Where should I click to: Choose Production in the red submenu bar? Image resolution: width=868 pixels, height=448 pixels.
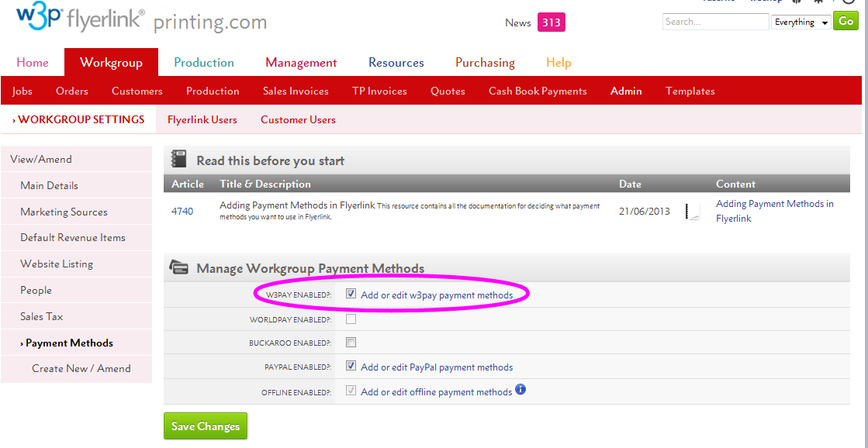tap(213, 91)
